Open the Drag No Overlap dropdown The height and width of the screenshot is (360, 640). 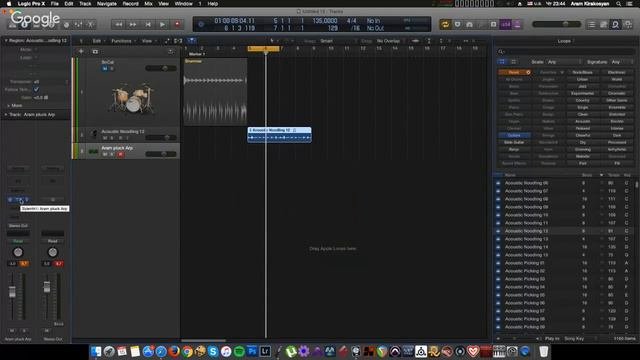tap(391, 41)
